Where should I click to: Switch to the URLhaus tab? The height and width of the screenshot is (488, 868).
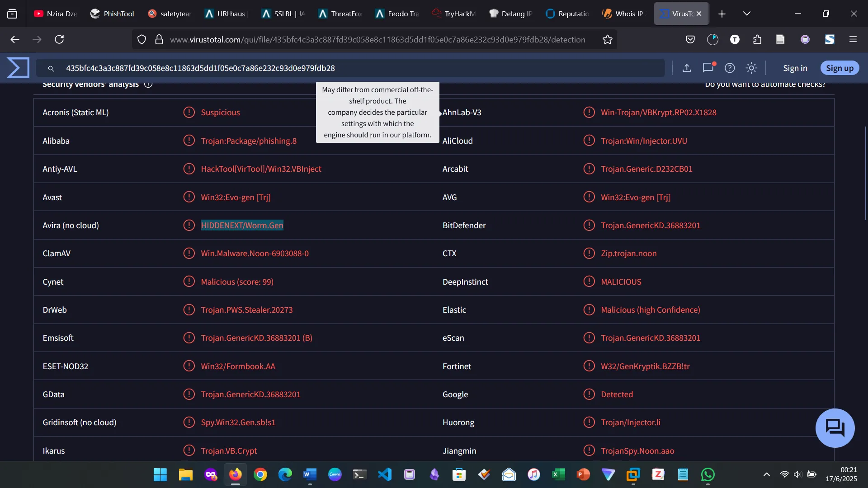coord(226,14)
